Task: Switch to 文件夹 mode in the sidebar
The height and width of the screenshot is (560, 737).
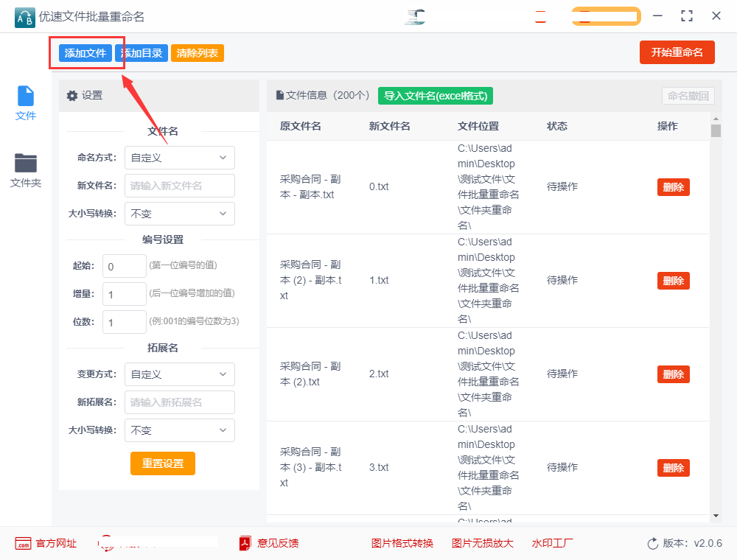Action: point(25,169)
